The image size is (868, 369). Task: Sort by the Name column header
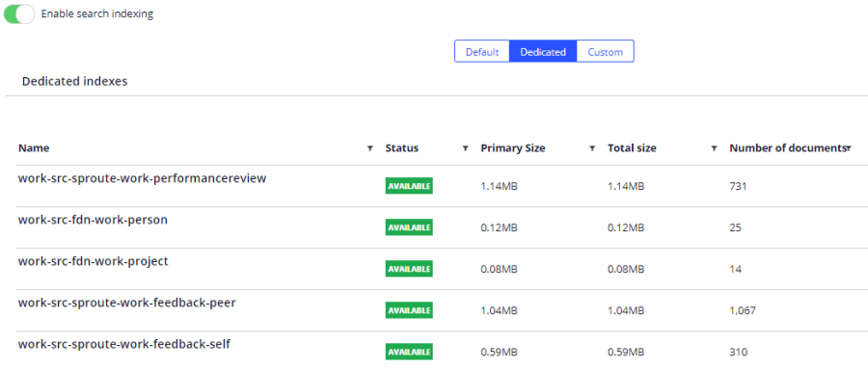(x=34, y=148)
